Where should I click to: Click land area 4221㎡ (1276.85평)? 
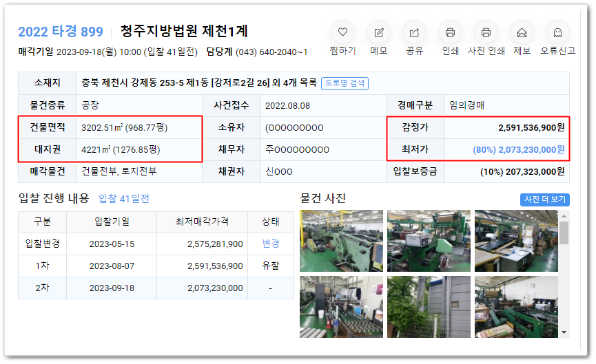click(121, 149)
